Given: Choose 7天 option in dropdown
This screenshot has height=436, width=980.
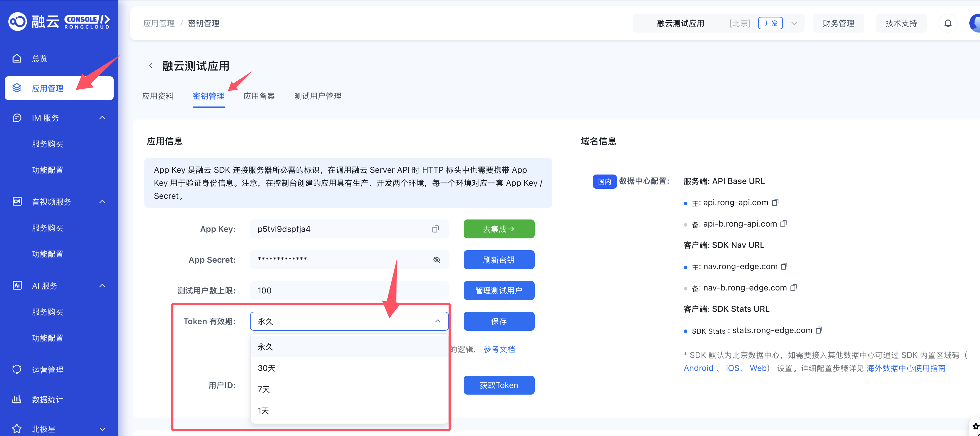Looking at the screenshot, I should (264, 389).
